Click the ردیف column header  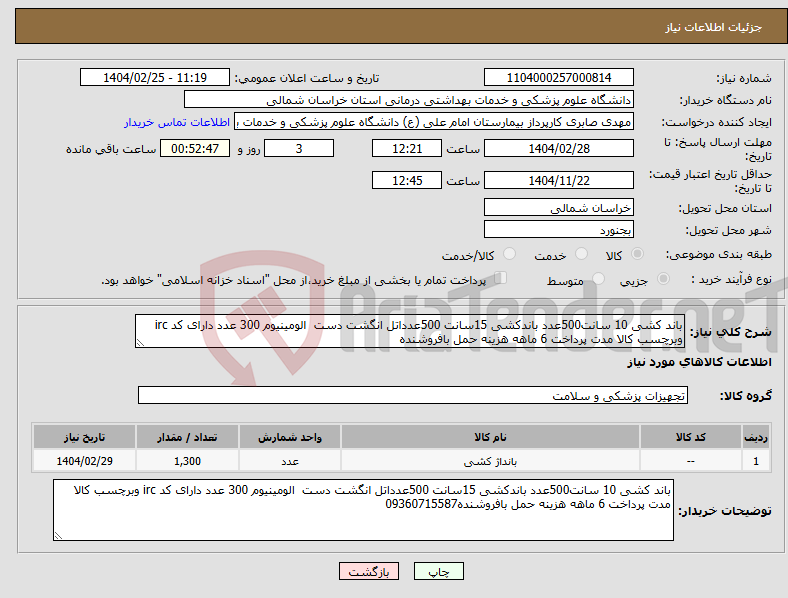pos(756,437)
